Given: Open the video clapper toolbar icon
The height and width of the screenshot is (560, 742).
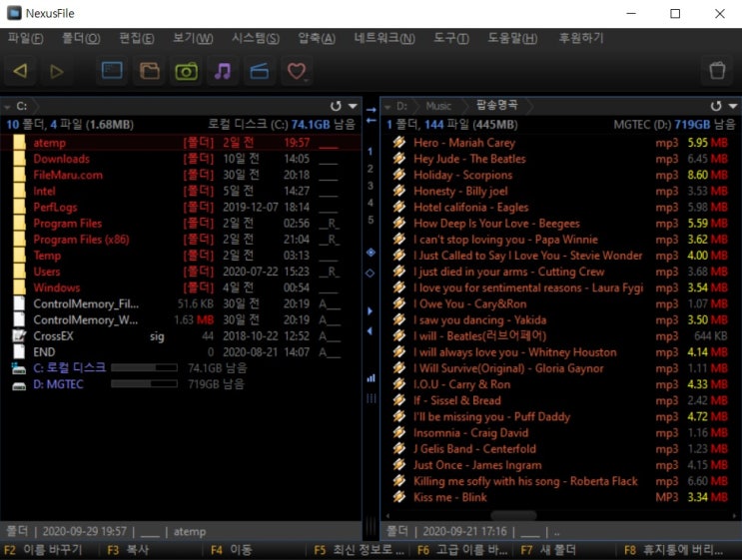Looking at the screenshot, I should 260,71.
